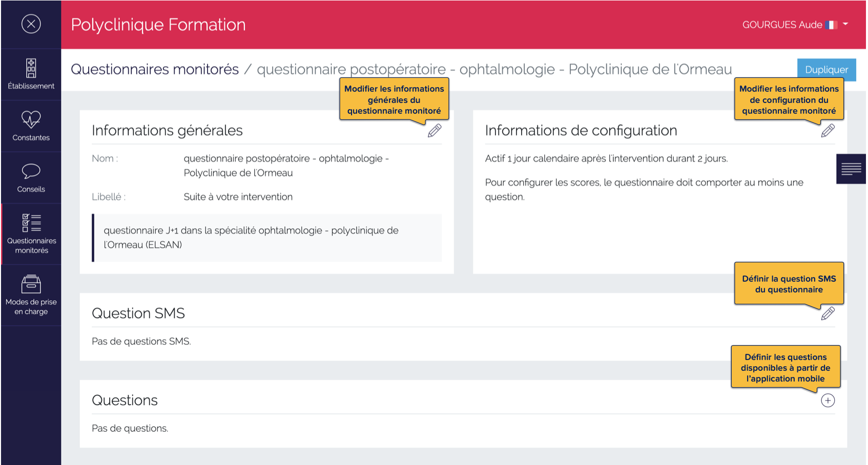Viewport: 868px width, 465px height.
Task: Add a question with the plus icon
Action: pyautogui.click(x=829, y=400)
